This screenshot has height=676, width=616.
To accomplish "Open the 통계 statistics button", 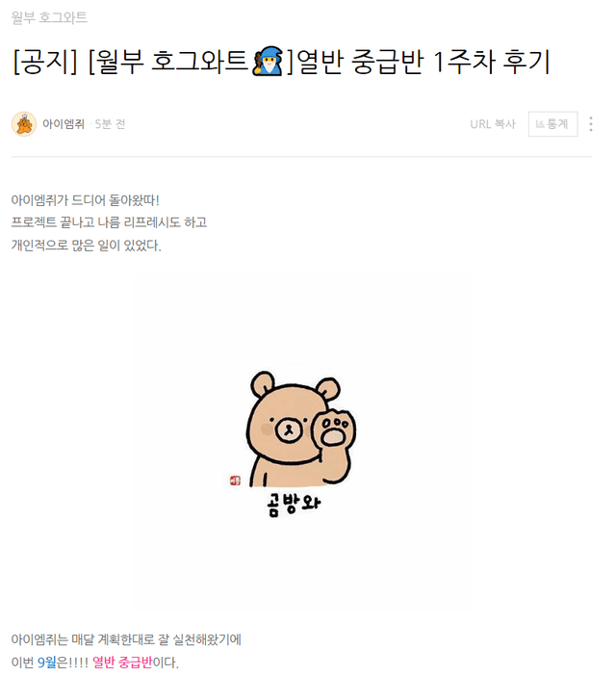I will pos(552,124).
